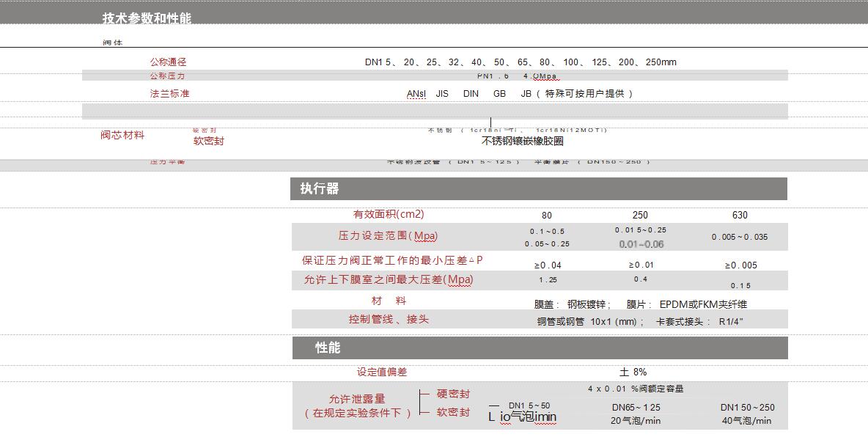The height and width of the screenshot is (437, 868).
Task: Click the 允许泄露量 label
Action: pos(357,399)
